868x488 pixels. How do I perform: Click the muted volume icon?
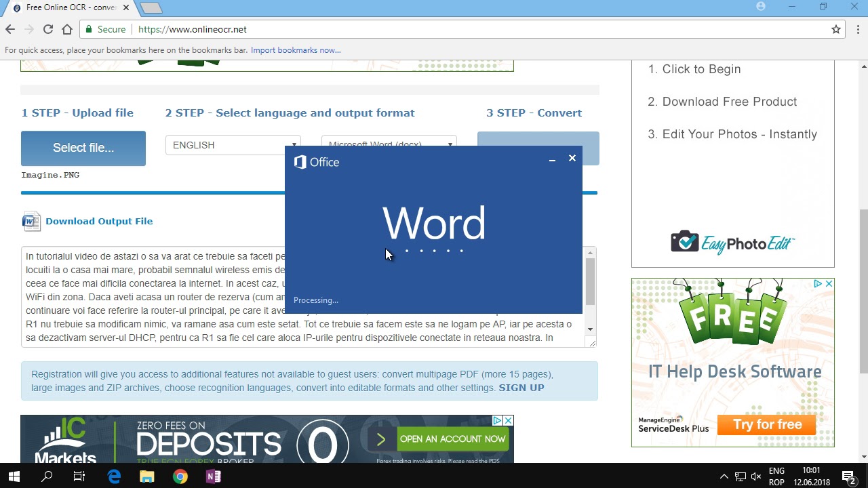coord(756,476)
